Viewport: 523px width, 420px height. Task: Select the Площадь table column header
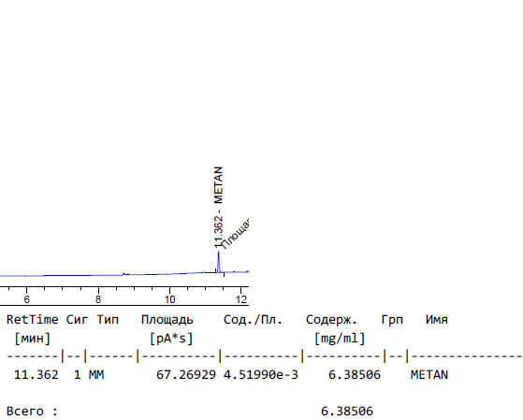pyautogui.click(x=167, y=320)
